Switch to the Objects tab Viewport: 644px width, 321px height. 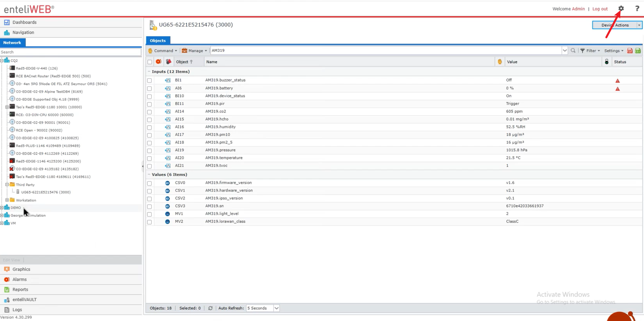click(x=158, y=40)
